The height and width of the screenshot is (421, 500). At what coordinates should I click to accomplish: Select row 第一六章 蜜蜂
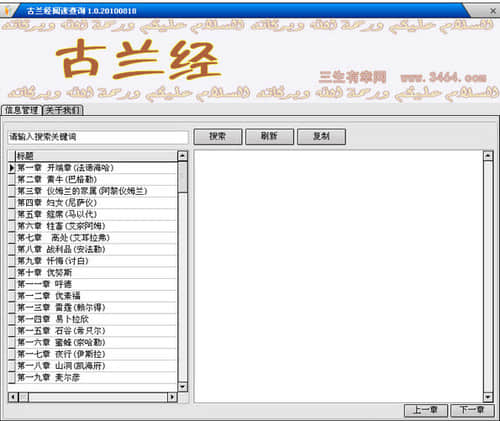(96, 343)
